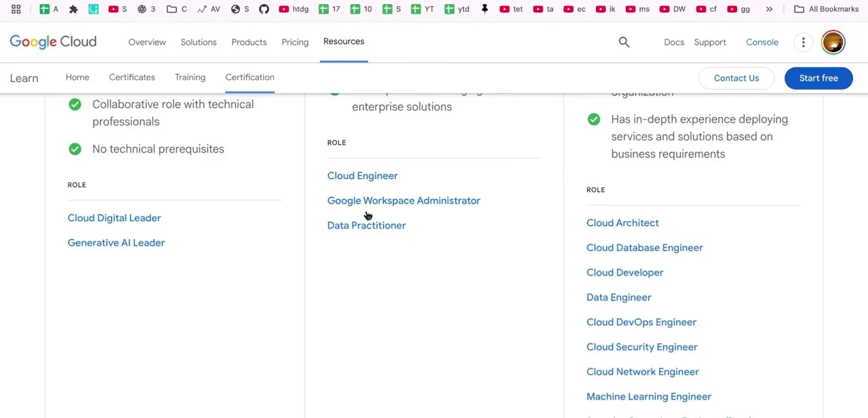Open the YouTube bookmark labeled 'S'
Viewport: 868px width, 418px height.
118,9
